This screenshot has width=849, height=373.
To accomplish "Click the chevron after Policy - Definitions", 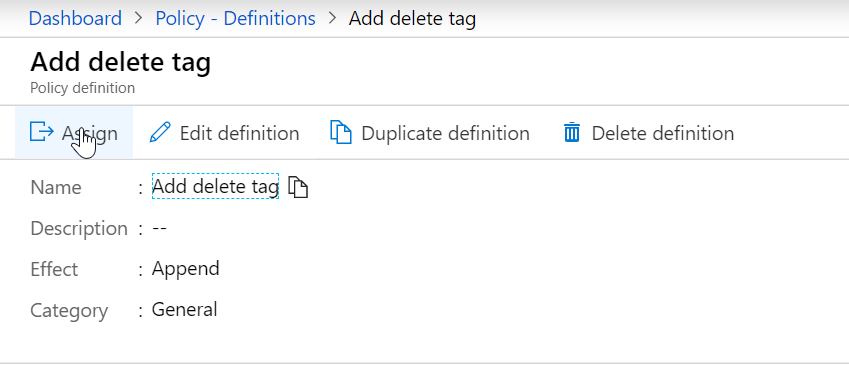I will [332, 18].
